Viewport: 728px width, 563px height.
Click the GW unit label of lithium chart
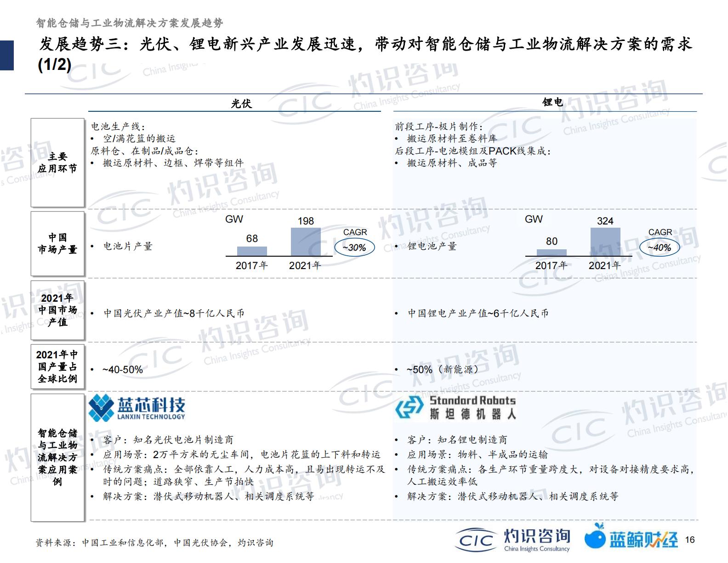tap(534, 219)
